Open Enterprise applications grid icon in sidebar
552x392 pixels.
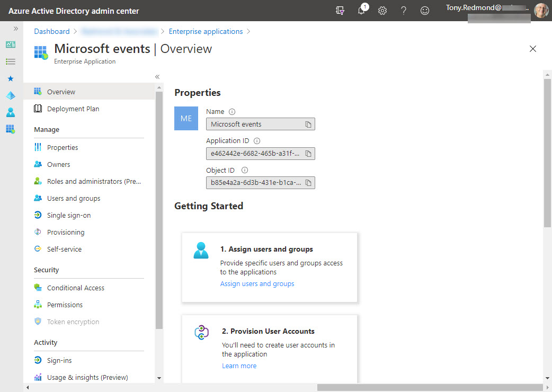pyautogui.click(x=11, y=129)
